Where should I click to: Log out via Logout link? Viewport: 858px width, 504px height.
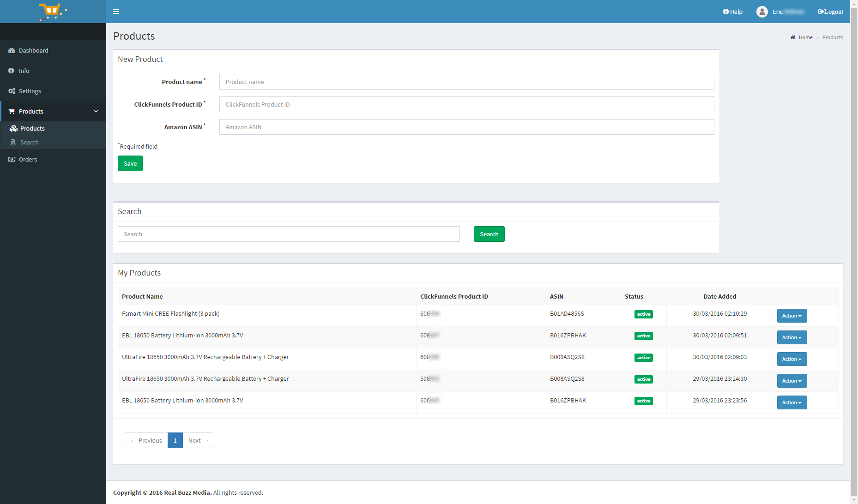[830, 12]
